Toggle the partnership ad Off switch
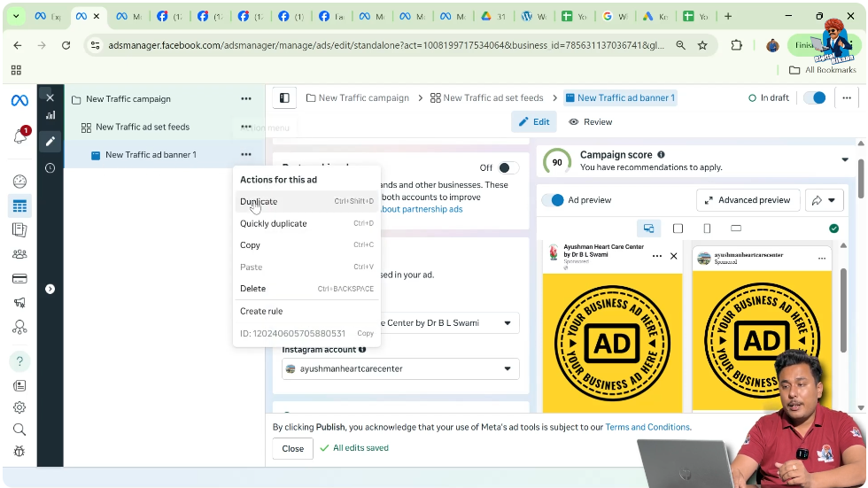Image resolution: width=868 pixels, height=488 pixels. click(x=508, y=167)
